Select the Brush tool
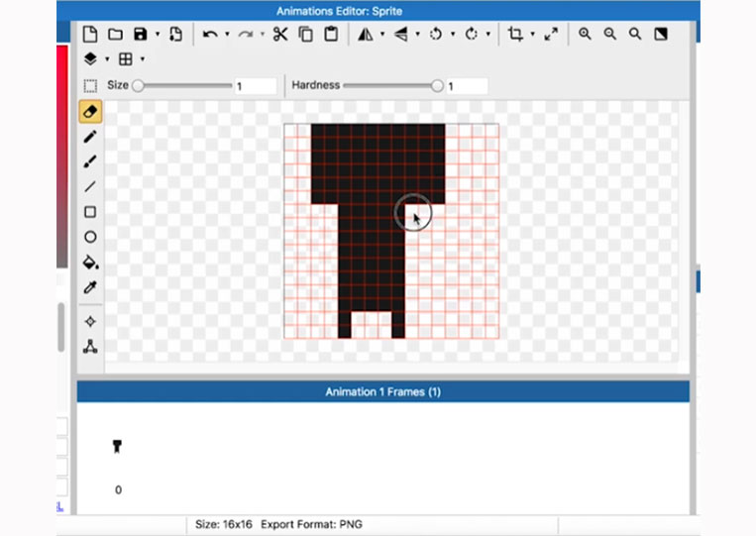This screenshot has height=536, width=756. [x=90, y=161]
